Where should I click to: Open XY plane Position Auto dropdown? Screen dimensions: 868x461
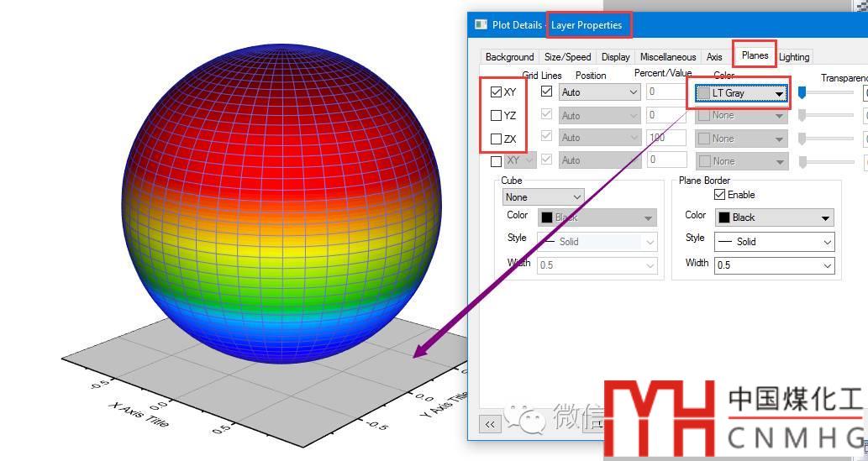click(x=599, y=92)
